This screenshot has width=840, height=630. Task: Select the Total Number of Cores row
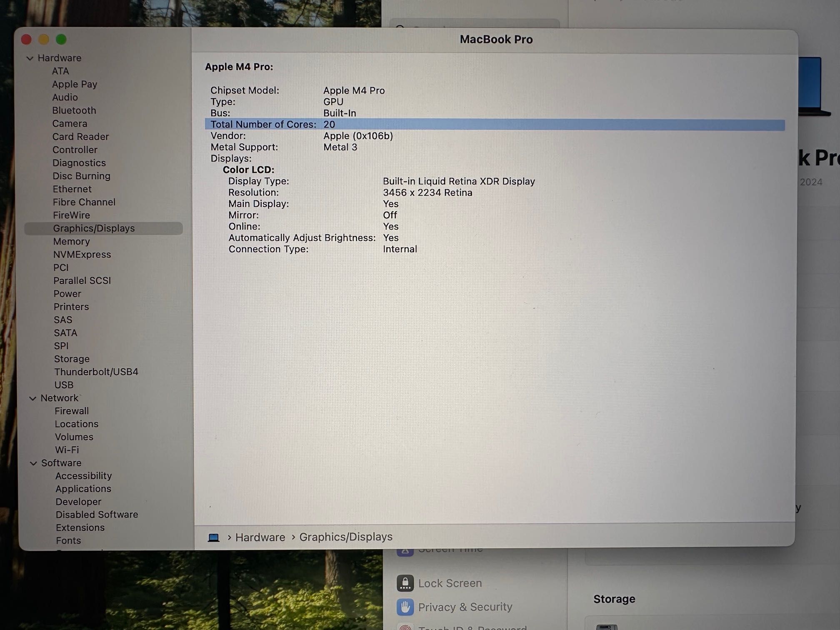click(x=495, y=125)
